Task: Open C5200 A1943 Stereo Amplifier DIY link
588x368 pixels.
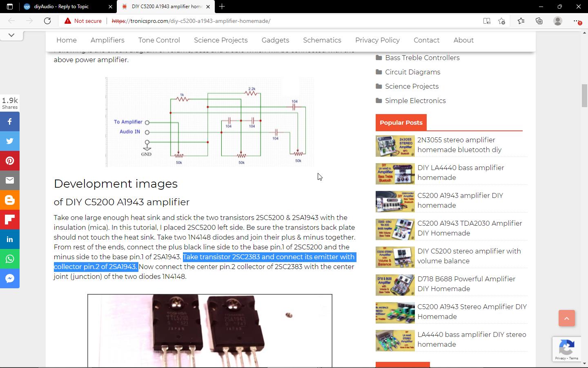Action: pyautogui.click(x=472, y=312)
